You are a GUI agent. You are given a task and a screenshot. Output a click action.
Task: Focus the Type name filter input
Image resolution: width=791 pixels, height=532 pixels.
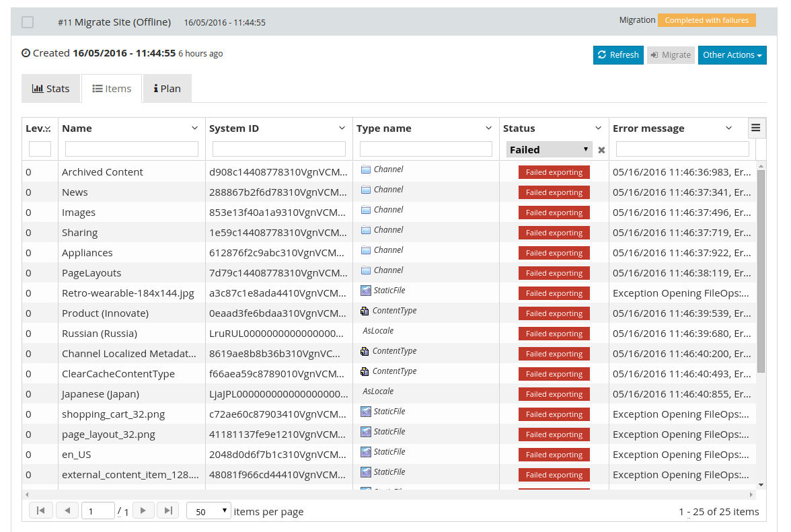coord(426,149)
